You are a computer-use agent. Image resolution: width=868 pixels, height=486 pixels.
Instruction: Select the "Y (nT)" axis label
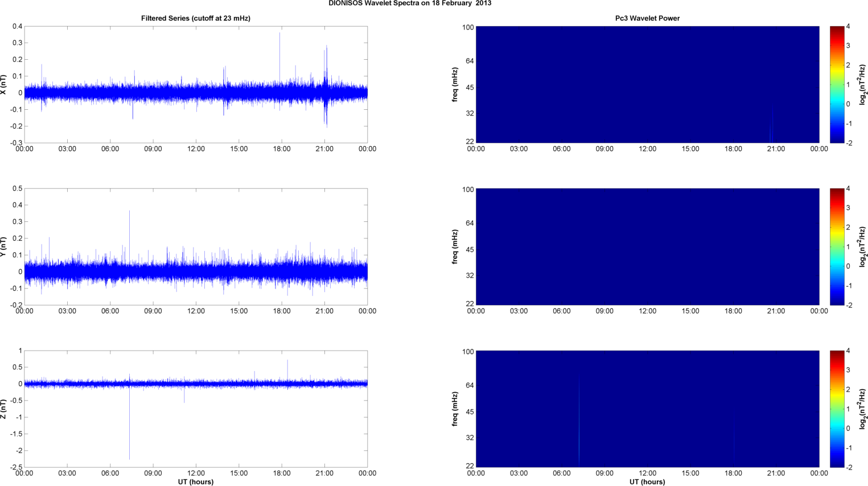point(3,246)
